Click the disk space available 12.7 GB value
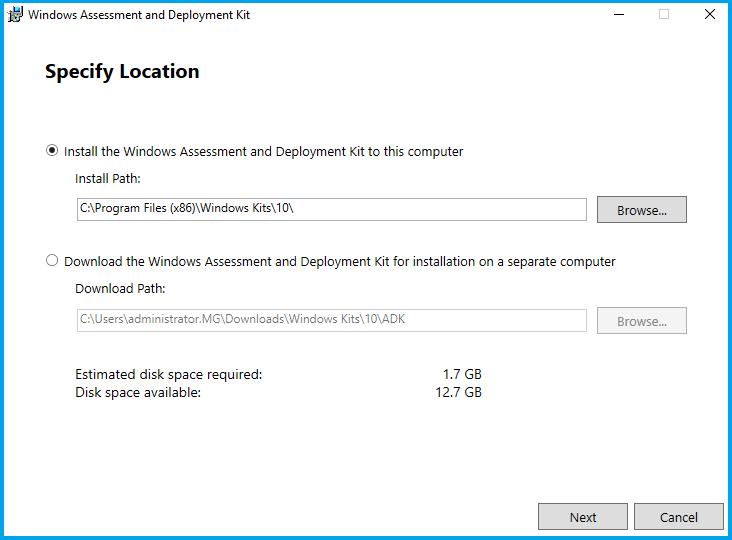This screenshot has width=732, height=540. click(x=459, y=392)
